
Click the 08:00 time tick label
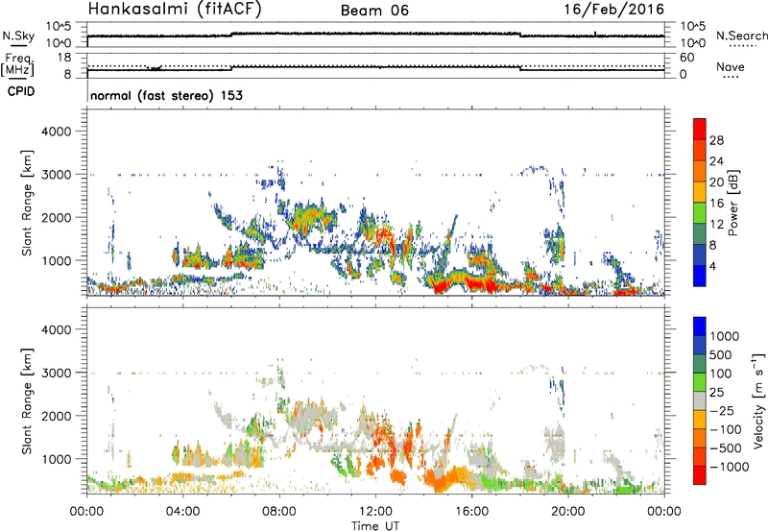[x=279, y=512]
